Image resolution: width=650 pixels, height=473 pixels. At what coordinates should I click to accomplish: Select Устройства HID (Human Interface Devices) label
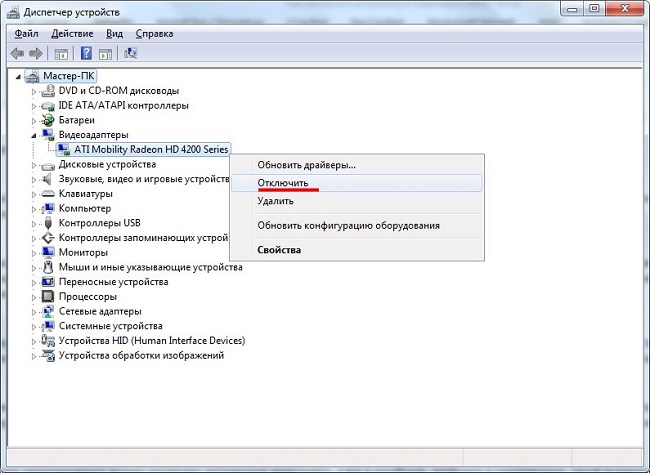(152, 341)
